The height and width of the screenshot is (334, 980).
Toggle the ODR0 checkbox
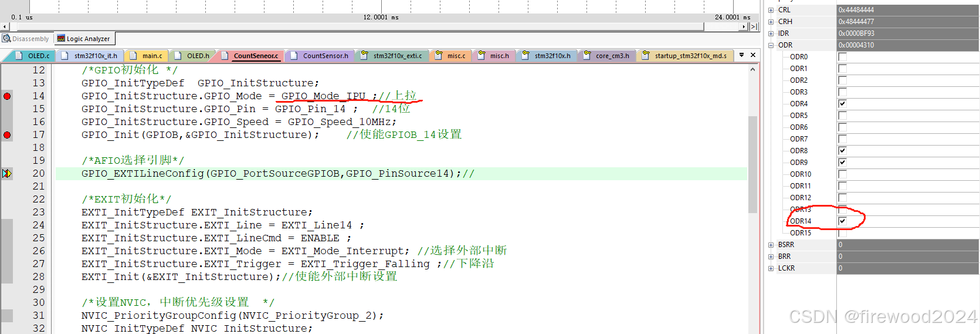pos(842,57)
